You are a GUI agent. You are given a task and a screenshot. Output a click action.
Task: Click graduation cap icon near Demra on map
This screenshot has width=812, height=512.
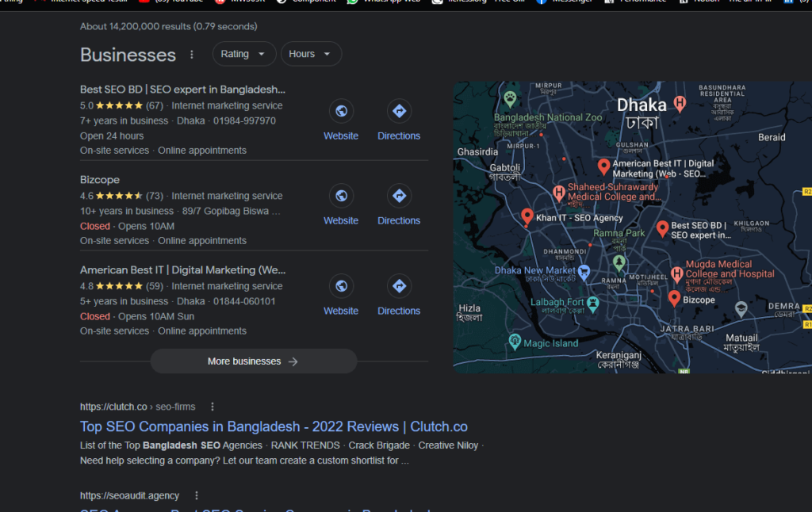coord(741,308)
